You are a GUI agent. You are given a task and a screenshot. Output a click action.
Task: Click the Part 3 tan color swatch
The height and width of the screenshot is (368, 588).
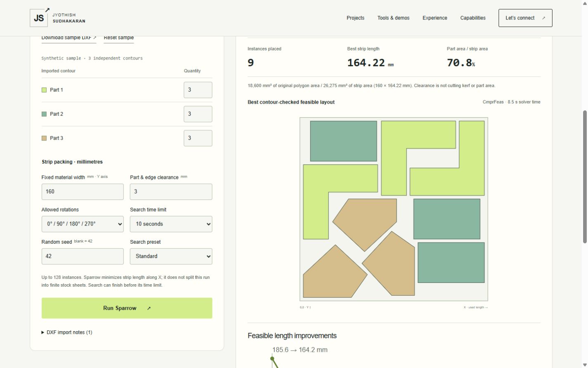point(44,138)
